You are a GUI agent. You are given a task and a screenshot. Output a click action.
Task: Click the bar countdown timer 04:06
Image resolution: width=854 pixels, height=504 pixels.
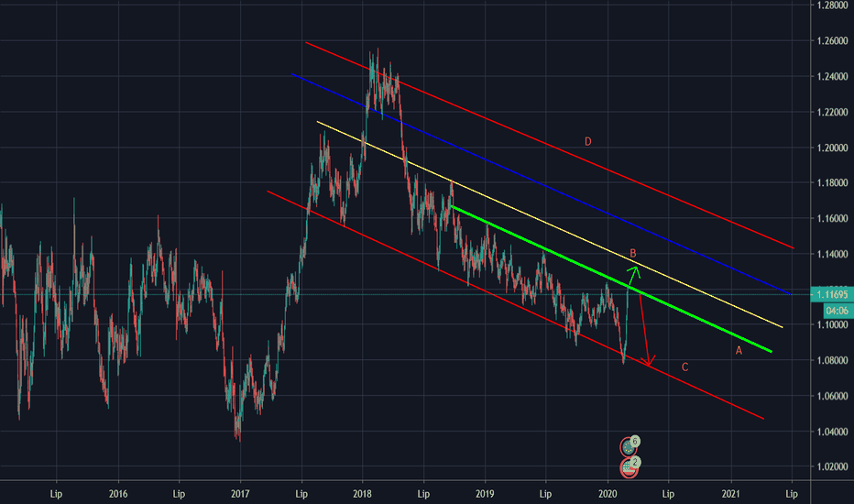pos(837,311)
